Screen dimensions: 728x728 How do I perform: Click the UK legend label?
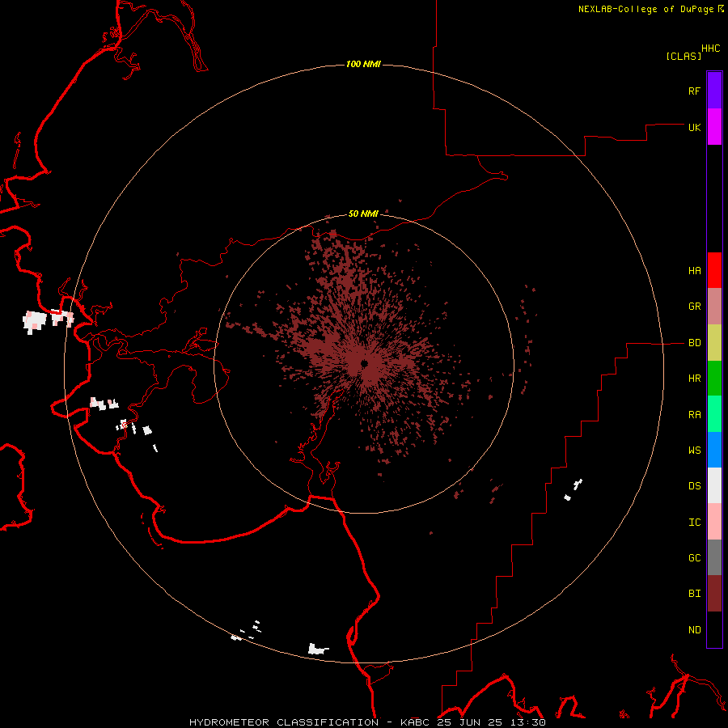coord(694,127)
